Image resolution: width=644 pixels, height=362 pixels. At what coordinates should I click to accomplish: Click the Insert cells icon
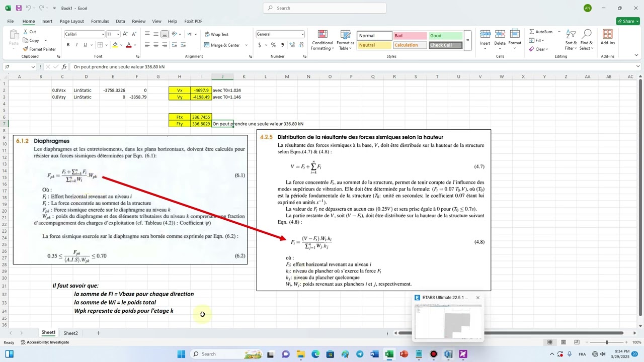[x=485, y=34]
